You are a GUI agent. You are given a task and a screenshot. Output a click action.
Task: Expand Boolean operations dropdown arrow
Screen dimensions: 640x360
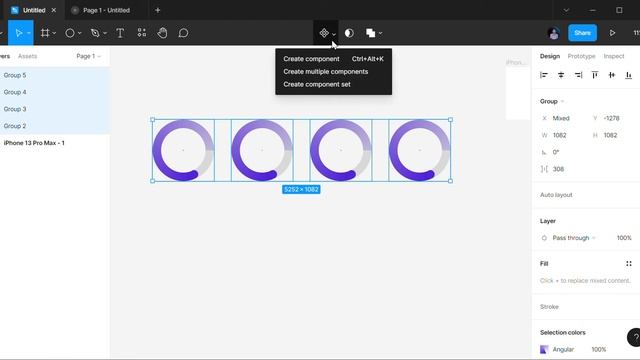coord(380,33)
